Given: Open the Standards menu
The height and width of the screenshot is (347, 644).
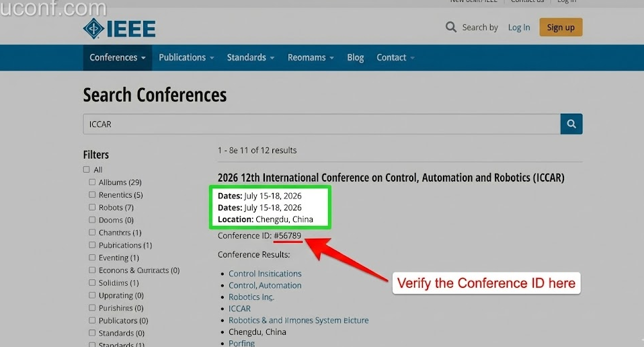Looking at the screenshot, I should coord(251,57).
